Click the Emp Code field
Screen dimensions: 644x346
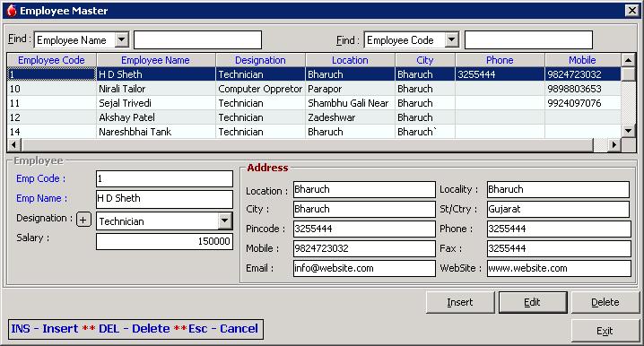pos(164,178)
